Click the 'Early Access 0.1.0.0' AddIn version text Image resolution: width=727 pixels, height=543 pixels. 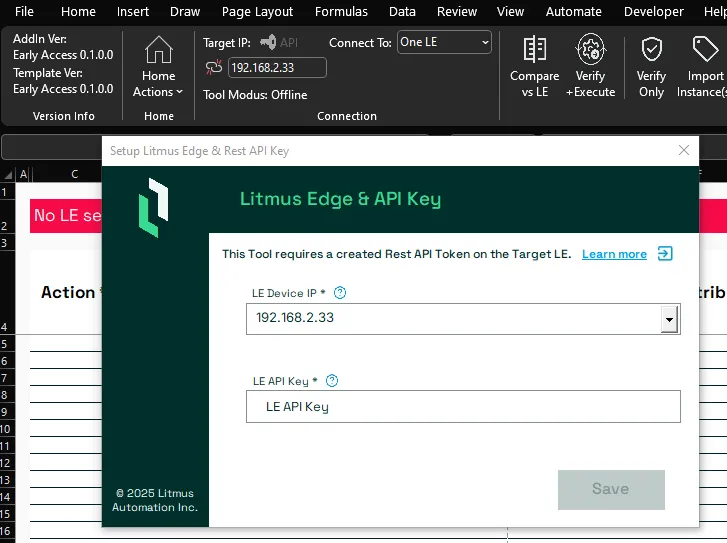point(63,55)
